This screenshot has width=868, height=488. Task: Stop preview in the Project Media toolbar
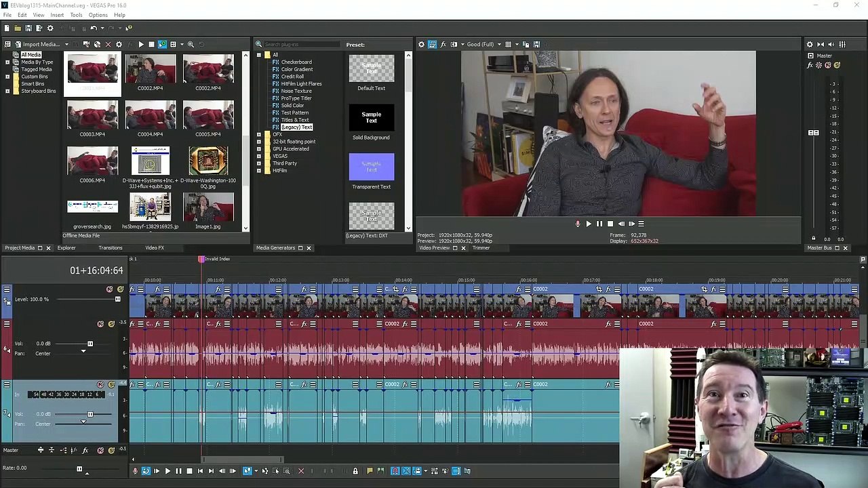[151, 45]
